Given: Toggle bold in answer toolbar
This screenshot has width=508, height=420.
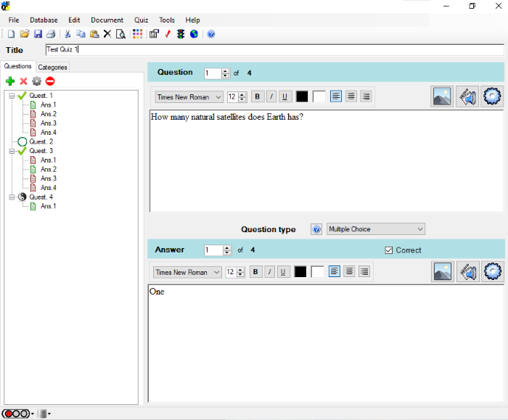Looking at the screenshot, I should click(x=255, y=272).
